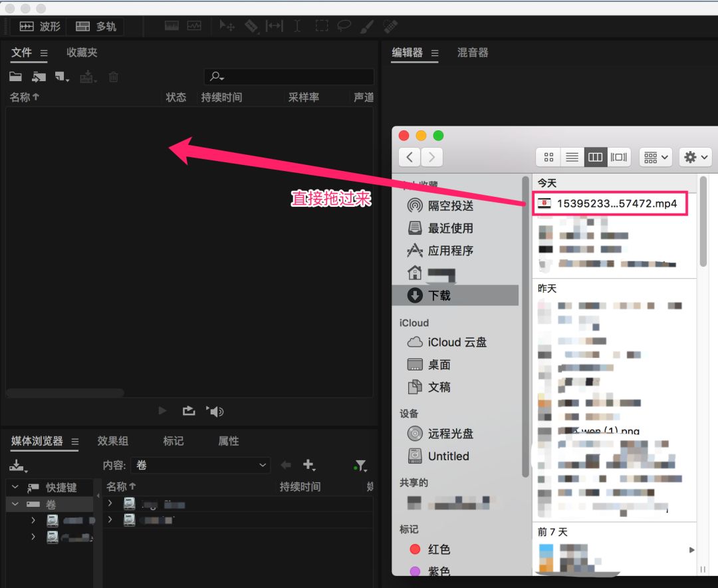Open the New File dropdown icon

62,77
